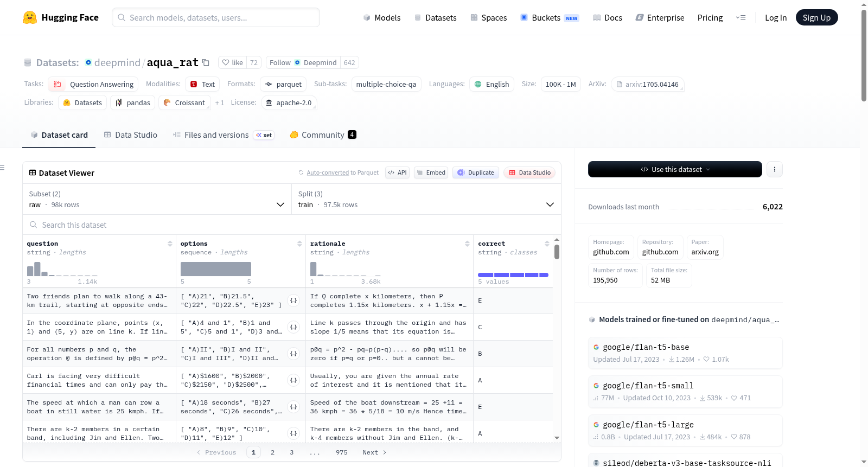Follow the Deepmind organization
This screenshot has height=467, width=868.
[x=303, y=62]
